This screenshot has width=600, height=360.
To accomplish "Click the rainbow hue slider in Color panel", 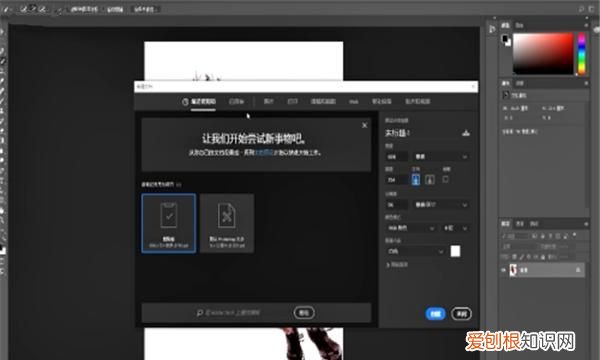I will click(582, 54).
